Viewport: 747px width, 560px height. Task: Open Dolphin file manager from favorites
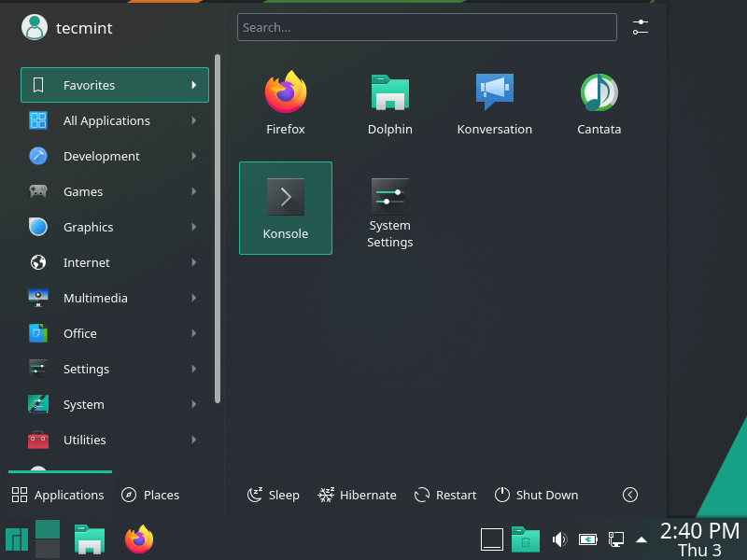click(389, 104)
